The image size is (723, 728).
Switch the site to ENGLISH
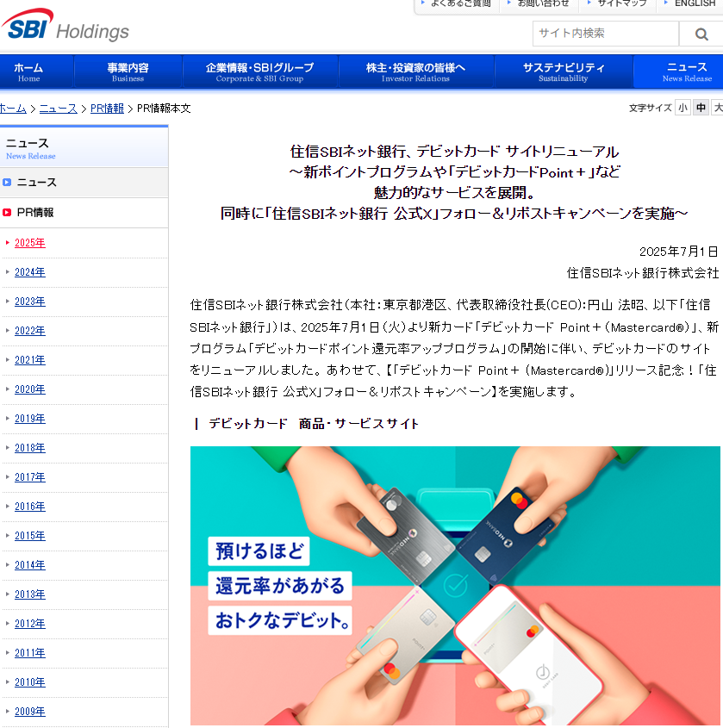pos(695,3)
